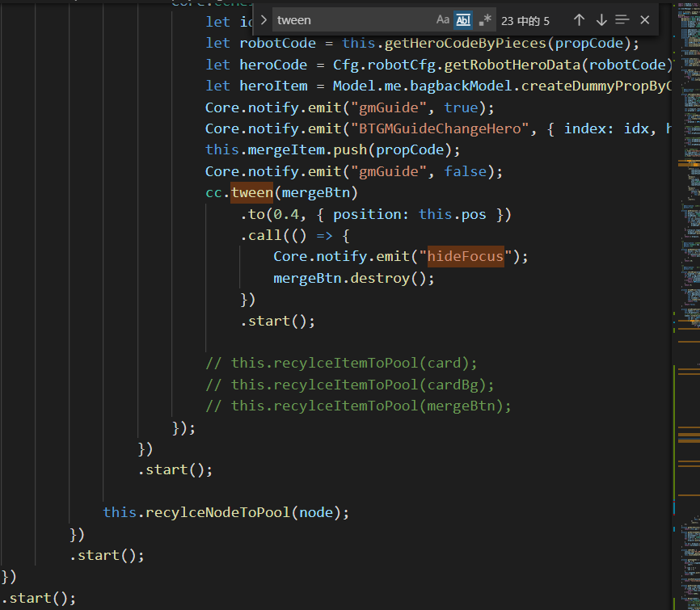Click '.to(0.4, { position: this.pos })' line
This screenshot has height=610, width=700.
[376, 215]
